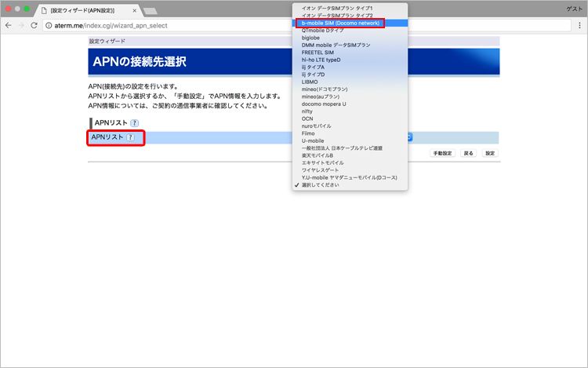Select OCN option
Image resolution: width=588 pixels, height=368 pixels.
click(350, 118)
